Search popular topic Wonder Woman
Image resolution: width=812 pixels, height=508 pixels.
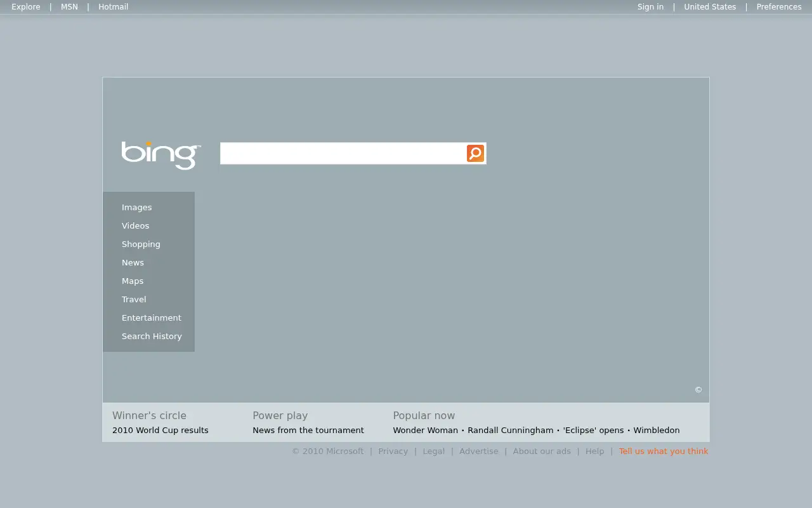click(x=425, y=430)
